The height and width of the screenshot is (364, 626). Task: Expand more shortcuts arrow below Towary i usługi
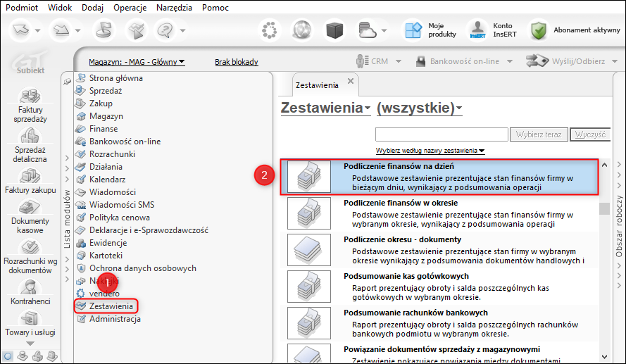(30, 344)
